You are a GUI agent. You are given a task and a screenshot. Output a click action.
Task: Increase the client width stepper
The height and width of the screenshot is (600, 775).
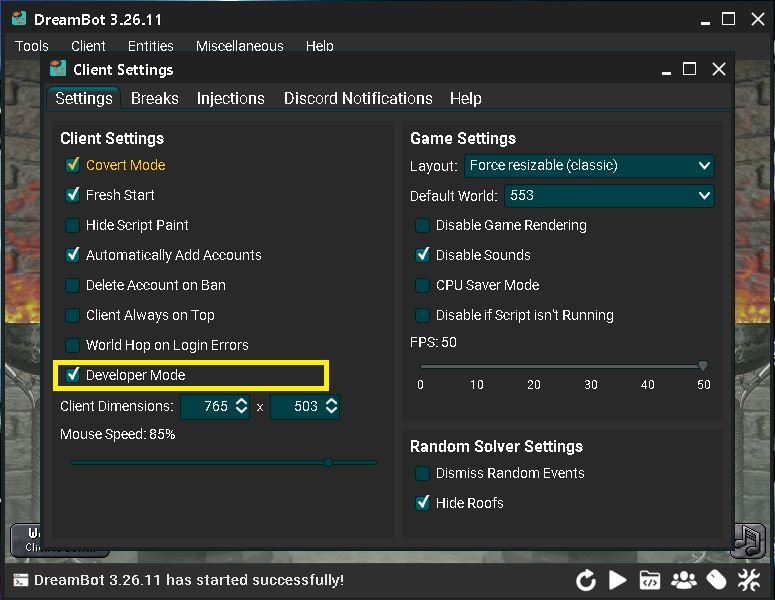pos(241,401)
